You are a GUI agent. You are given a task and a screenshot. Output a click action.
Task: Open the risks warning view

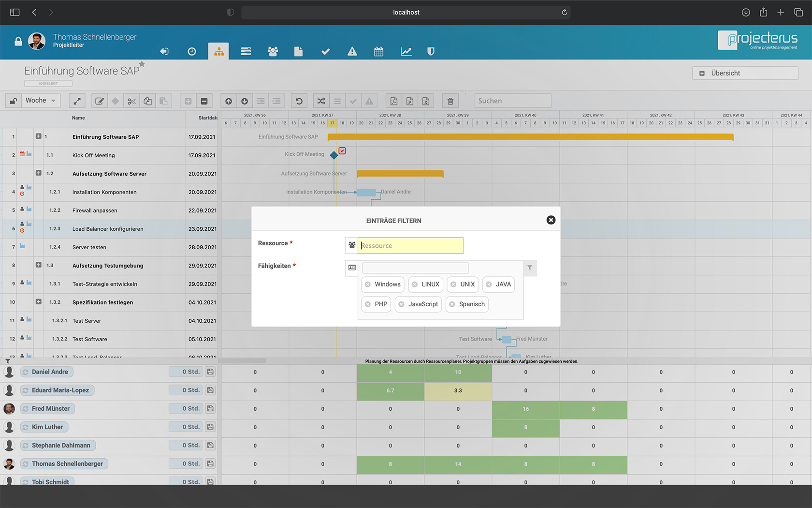(352, 51)
